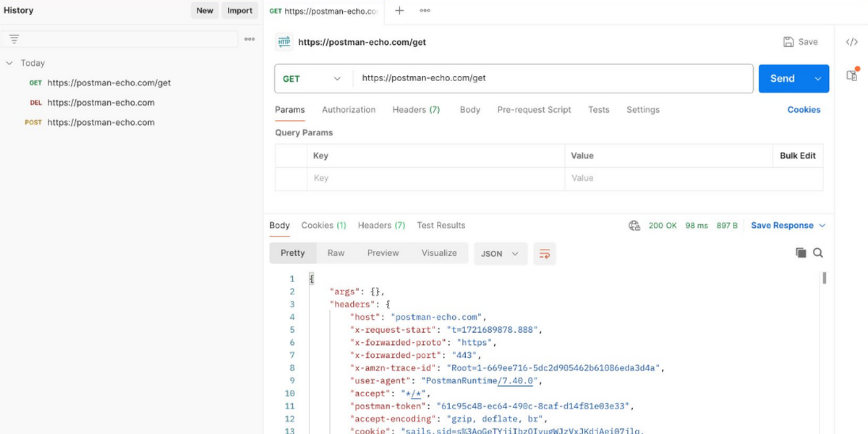Open the Send button dropdown arrow

[x=818, y=79]
